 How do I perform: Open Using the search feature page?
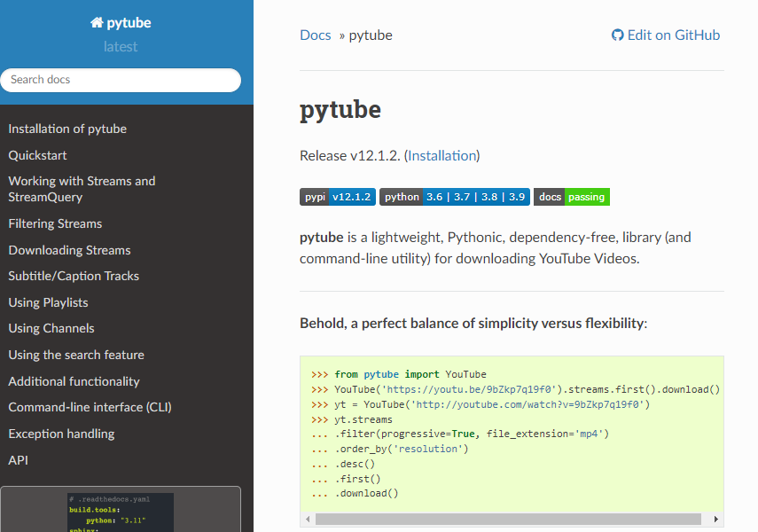(x=76, y=355)
